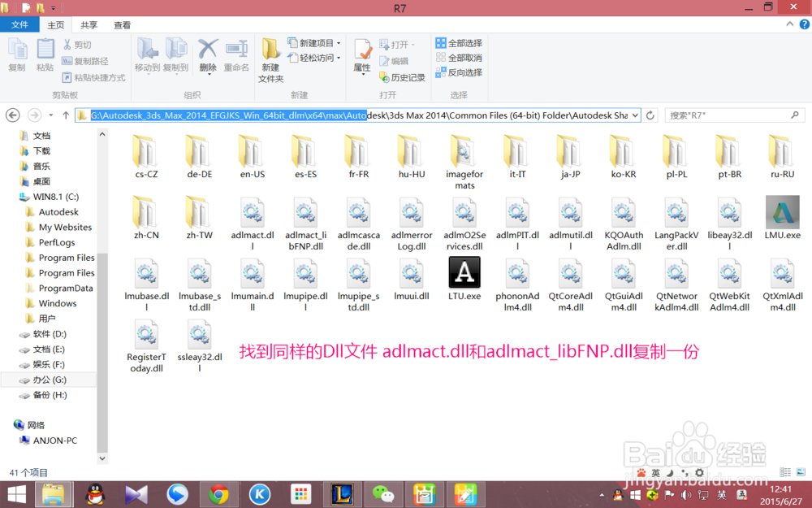The width and height of the screenshot is (812, 508).
Task: Open the recent locations dropdown arrow
Action: coord(50,115)
